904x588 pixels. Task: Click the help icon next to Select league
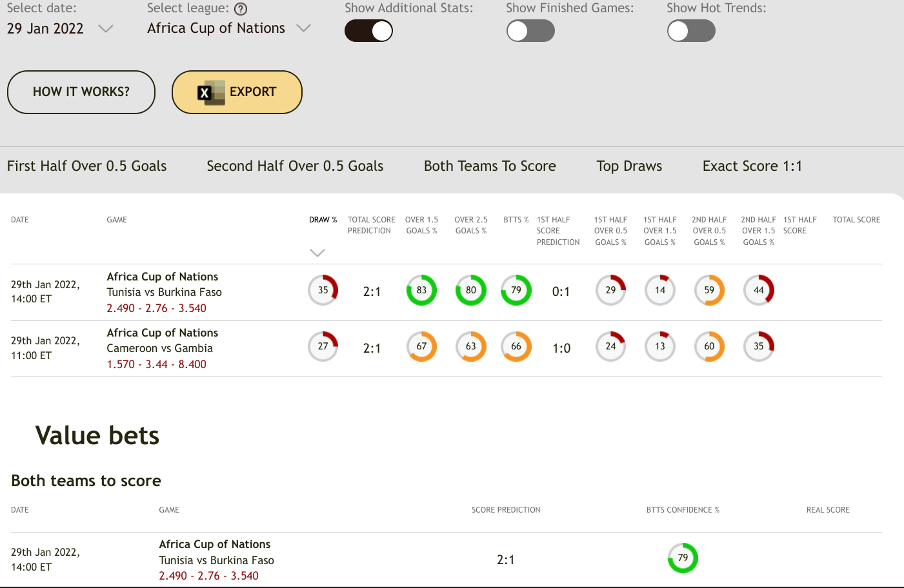(x=241, y=9)
